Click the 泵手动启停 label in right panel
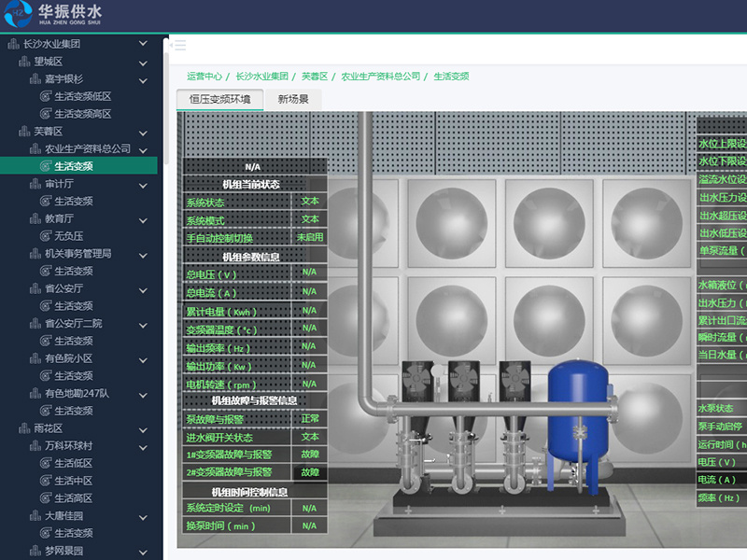This screenshot has height=560, width=747. 720,427
